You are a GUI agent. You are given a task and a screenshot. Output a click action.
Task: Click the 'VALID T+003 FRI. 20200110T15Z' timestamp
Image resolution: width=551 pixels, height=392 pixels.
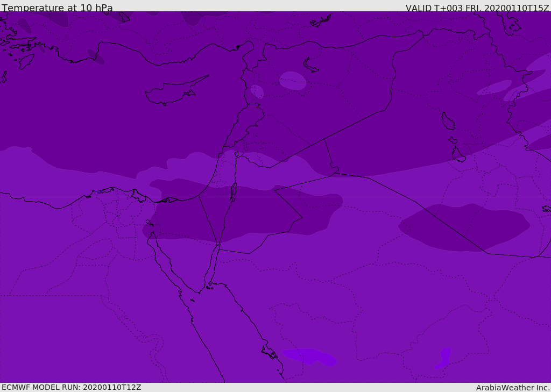477,8
